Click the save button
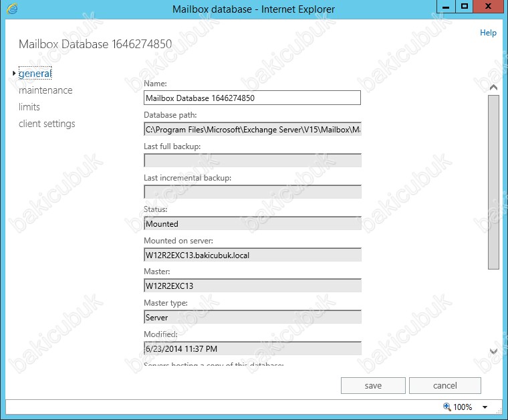508x420 pixels. coord(373,386)
